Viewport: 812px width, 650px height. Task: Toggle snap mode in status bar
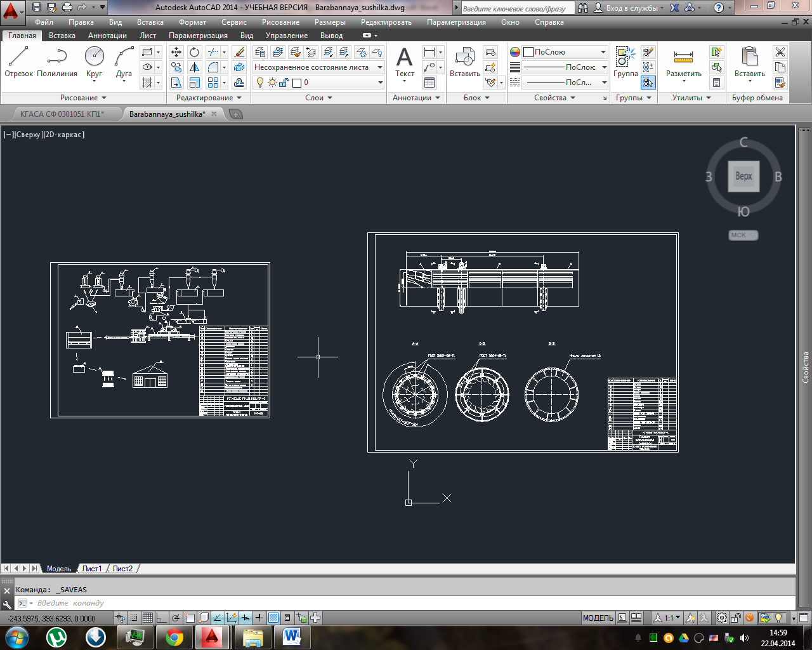tap(134, 618)
